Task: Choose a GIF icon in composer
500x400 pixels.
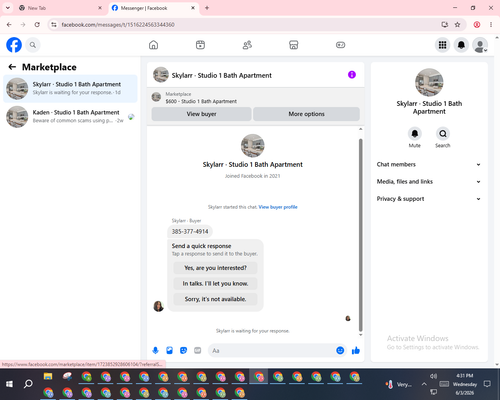Action: click(x=198, y=350)
